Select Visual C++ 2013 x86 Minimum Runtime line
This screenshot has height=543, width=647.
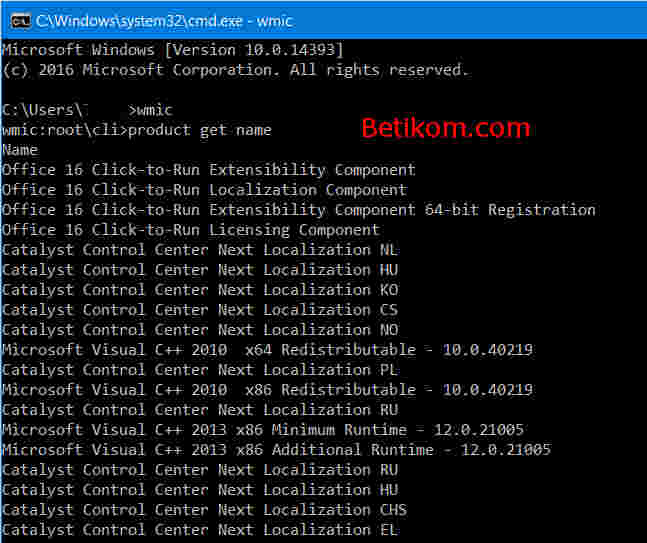(x=263, y=430)
